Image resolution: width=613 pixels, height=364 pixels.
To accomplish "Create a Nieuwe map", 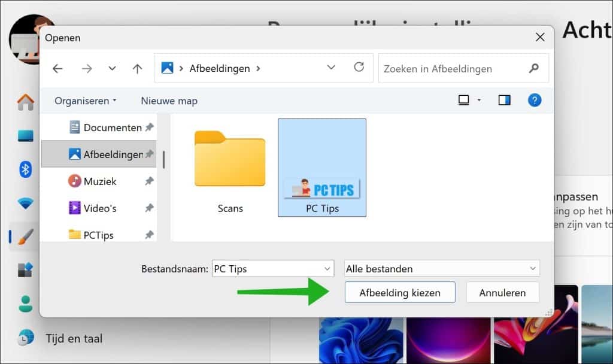I will 169,100.
